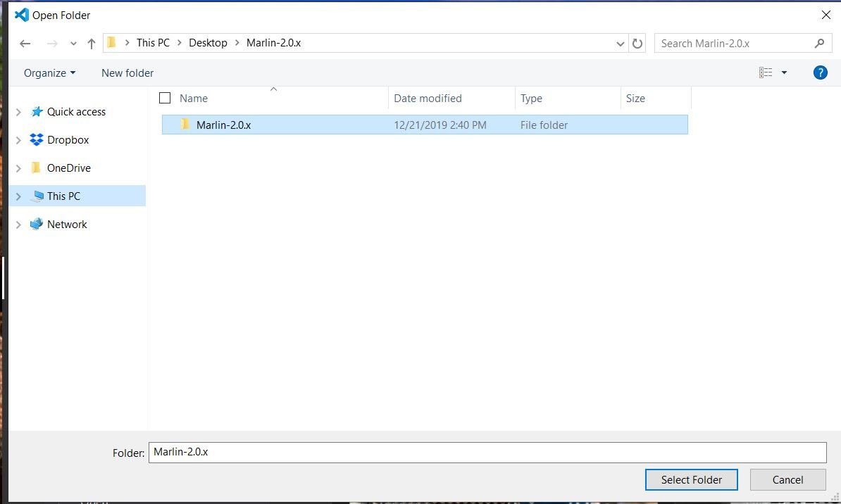Cancel the Open Folder dialog
The image size is (841, 504).
pos(787,480)
